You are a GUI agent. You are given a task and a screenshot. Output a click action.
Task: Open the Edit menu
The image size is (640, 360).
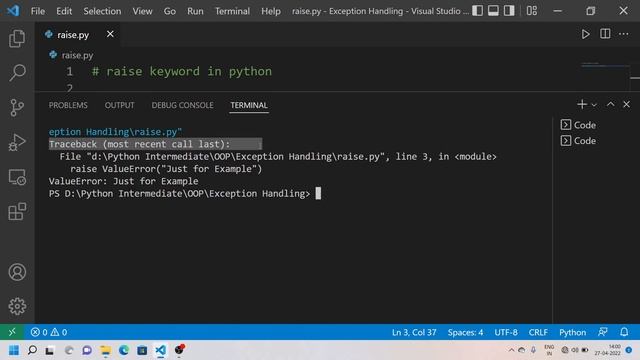[x=64, y=11]
